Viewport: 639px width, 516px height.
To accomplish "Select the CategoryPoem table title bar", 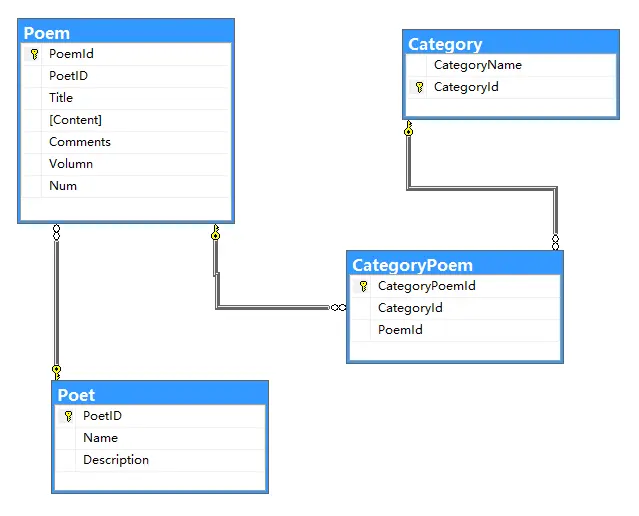I will click(x=455, y=265).
